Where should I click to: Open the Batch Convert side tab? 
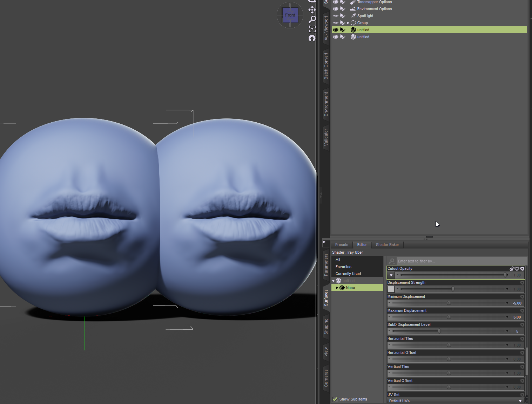(326, 66)
